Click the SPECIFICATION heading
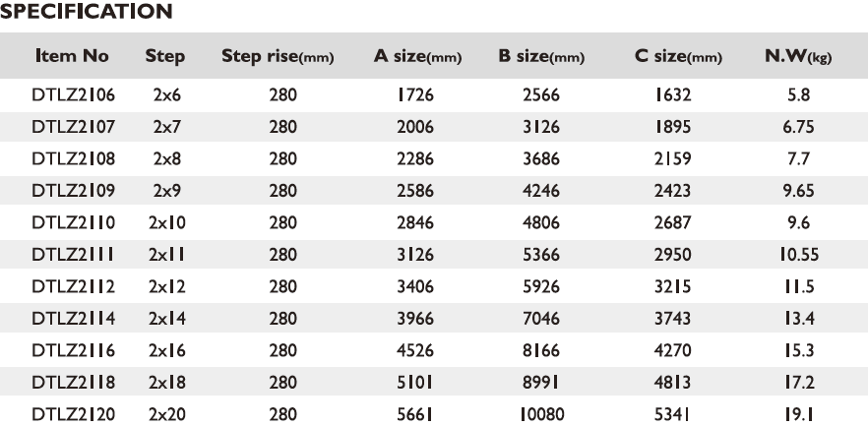Image resolution: width=868 pixels, height=426 pixels. click(87, 11)
